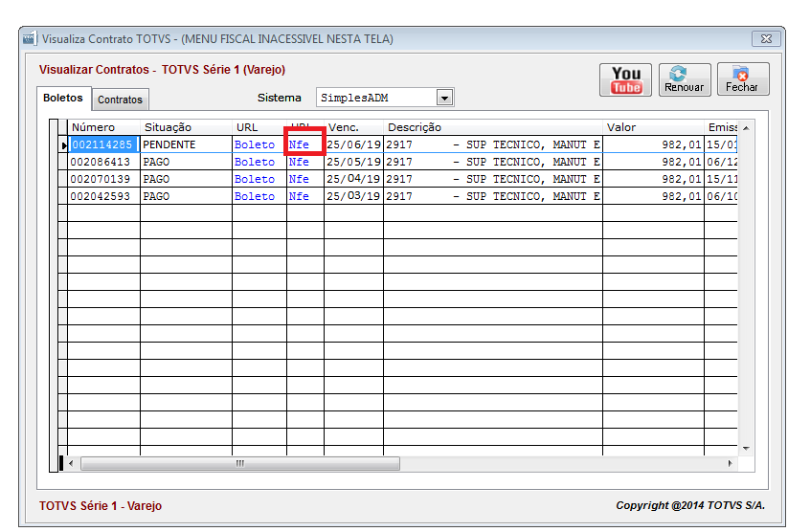The height and width of the screenshot is (532, 788).
Task: Click the PENDENTE status cell
Action: [186, 144]
